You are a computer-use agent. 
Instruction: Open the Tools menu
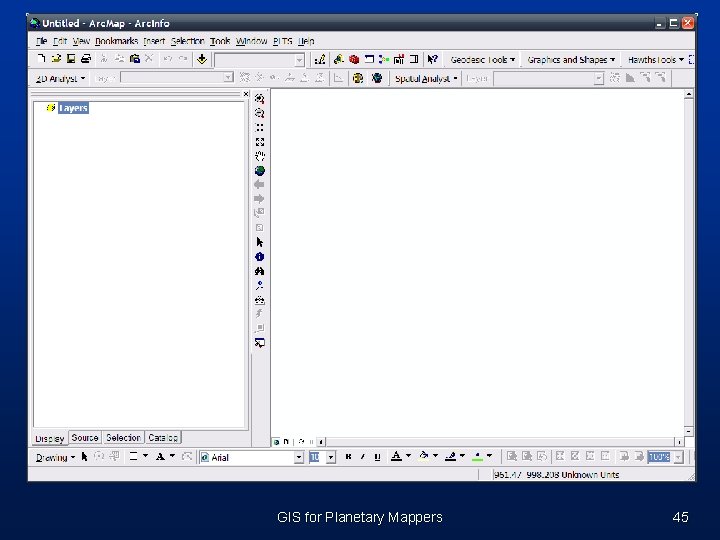coord(220,41)
